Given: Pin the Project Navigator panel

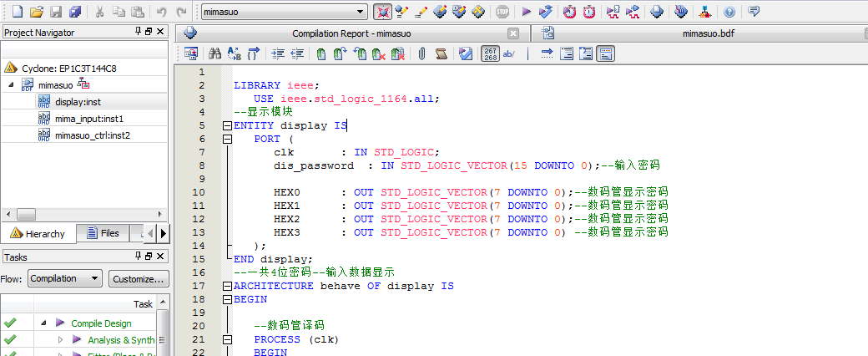Looking at the screenshot, I should pos(139,32).
